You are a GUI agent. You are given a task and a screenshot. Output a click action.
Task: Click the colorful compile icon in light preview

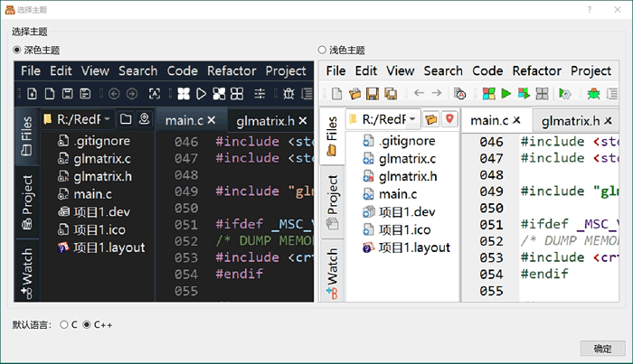pos(488,94)
